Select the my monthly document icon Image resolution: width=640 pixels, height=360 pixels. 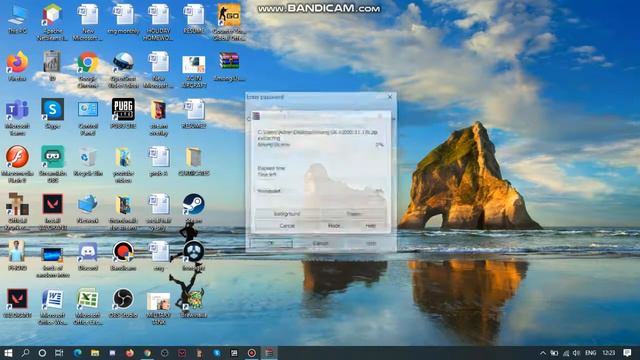(123, 19)
